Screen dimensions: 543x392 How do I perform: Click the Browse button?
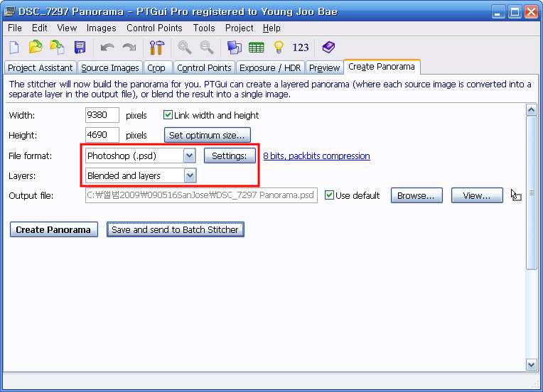[416, 195]
